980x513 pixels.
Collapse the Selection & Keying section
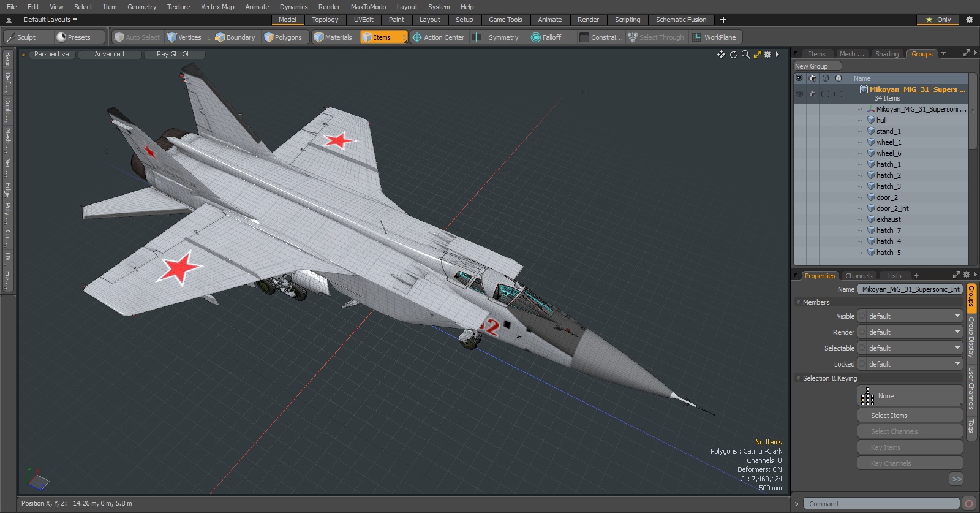point(798,378)
